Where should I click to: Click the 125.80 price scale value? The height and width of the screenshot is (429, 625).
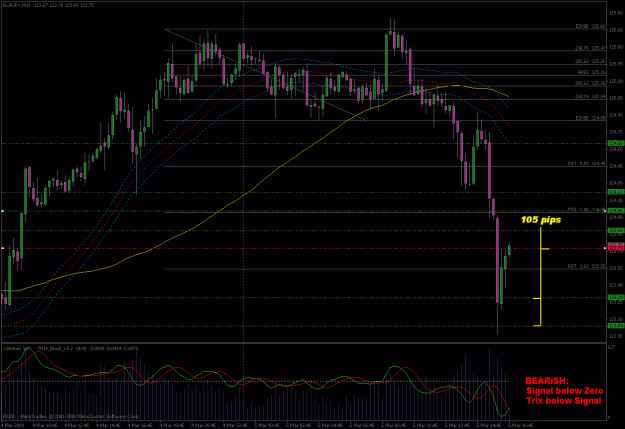coord(616,13)
